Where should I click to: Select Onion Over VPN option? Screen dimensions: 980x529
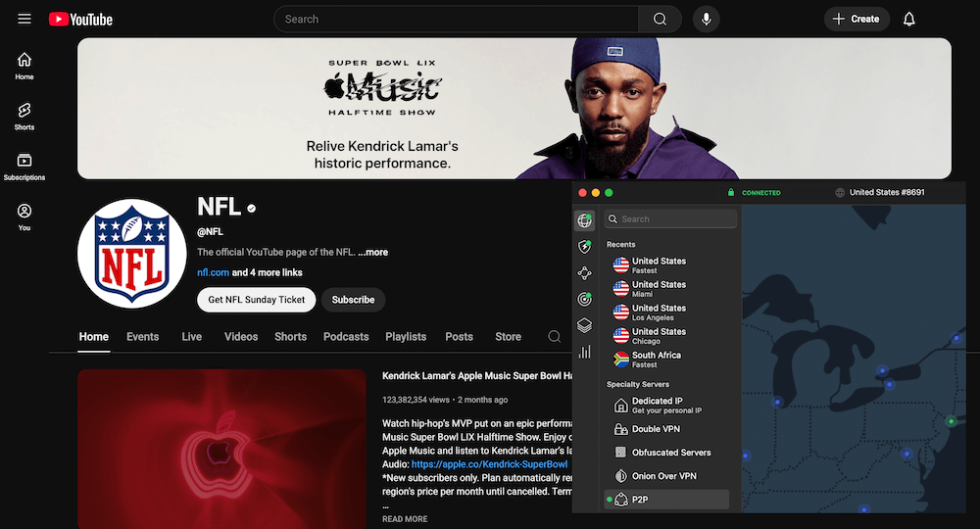[x=666, y=476]
